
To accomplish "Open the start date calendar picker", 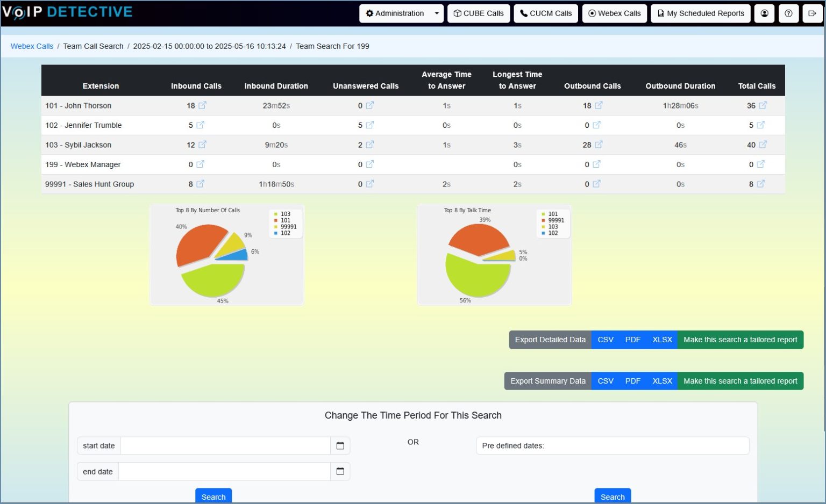I will [340, 445].
